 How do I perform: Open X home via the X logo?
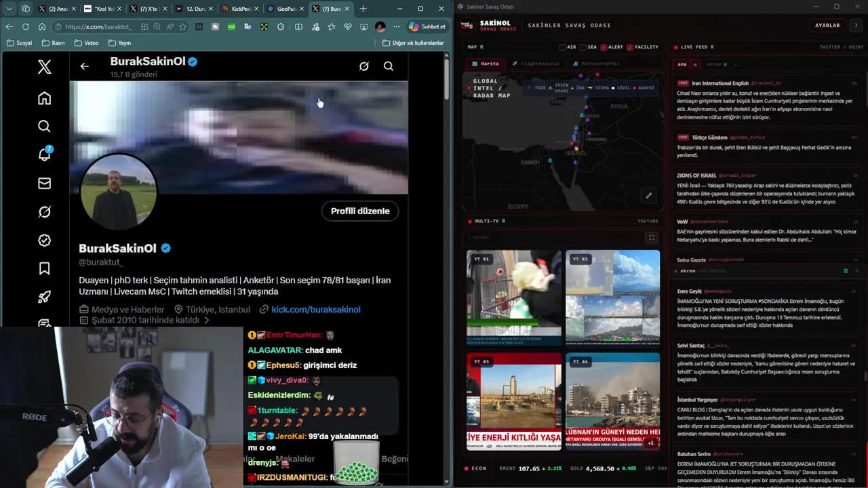44,66
